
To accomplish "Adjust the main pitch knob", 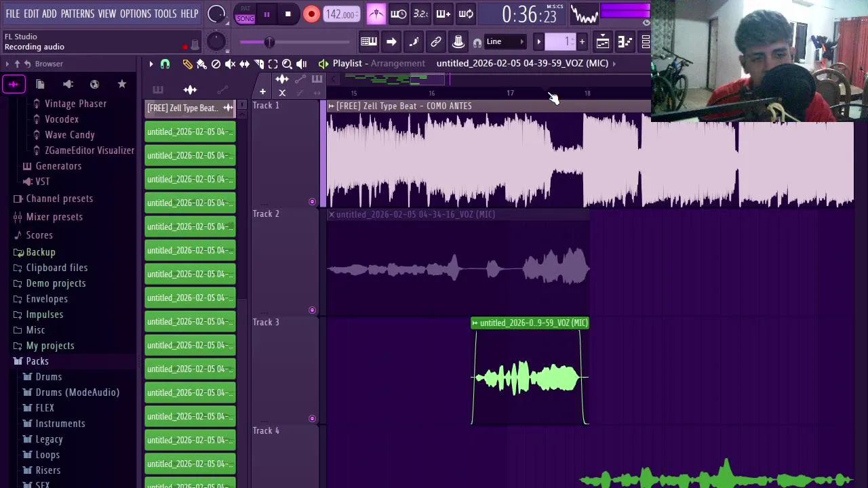I will [x=216, y=42].
